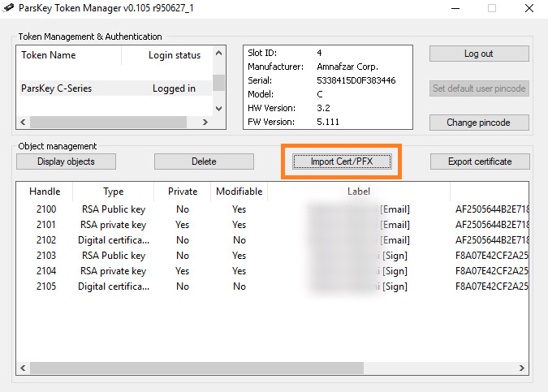Click the Type column header
The height and width of the screenshot is (392, 548).
[113, 192]
